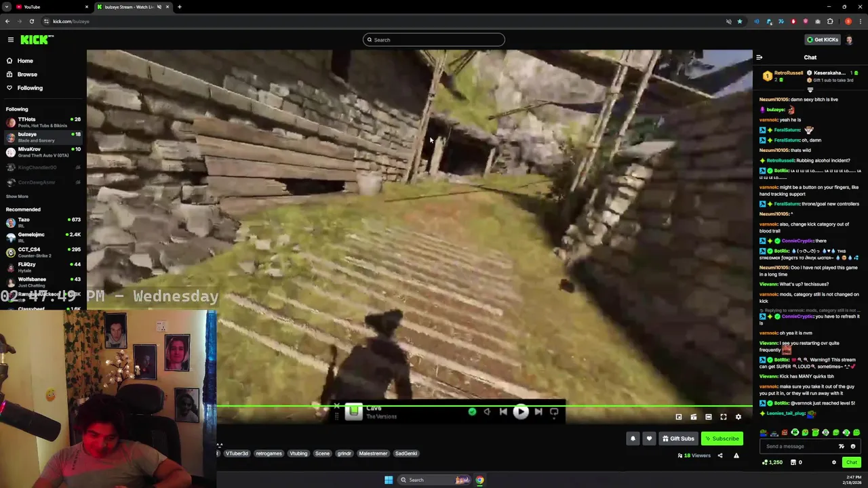868x488 pixels.
Task: Open browser extensions puzzle icon
Action: point(830,21)
